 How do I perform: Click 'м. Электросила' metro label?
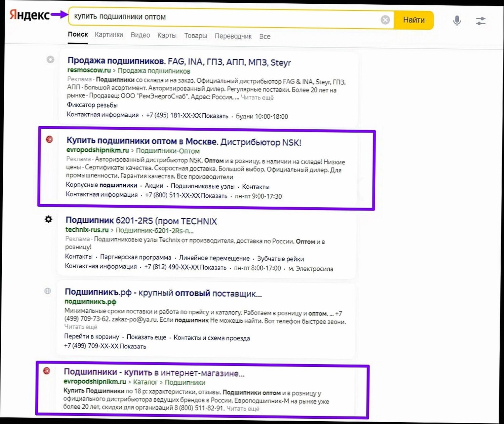pos(311,269)
